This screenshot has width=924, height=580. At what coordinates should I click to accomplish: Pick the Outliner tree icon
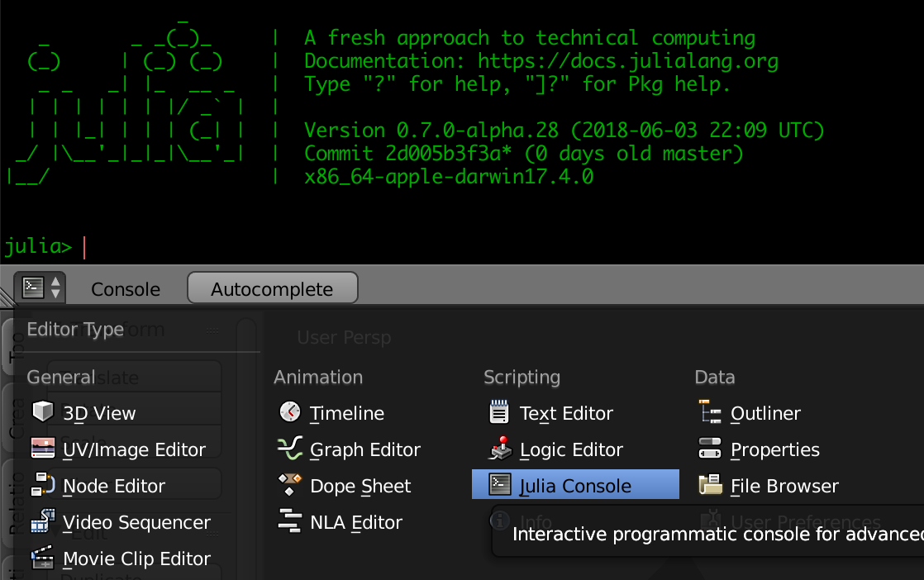coord(710,412)
